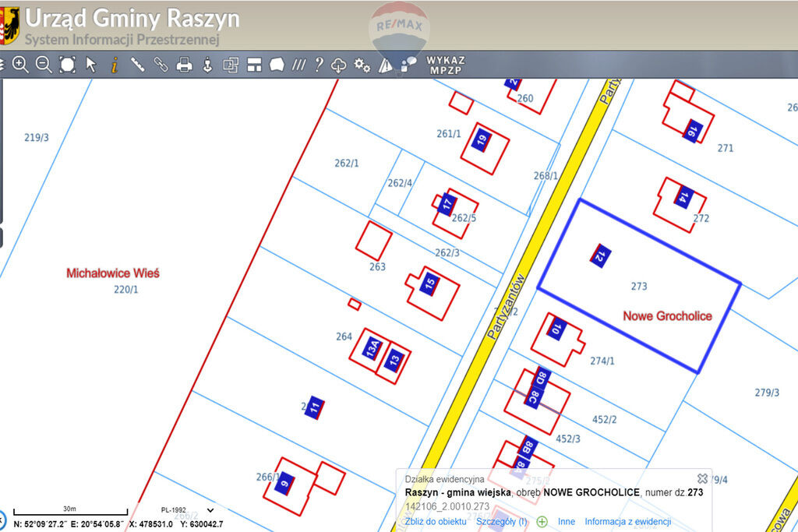Click building number 11 marker
This screenshot has height=532, width=798.
[315, 407]
